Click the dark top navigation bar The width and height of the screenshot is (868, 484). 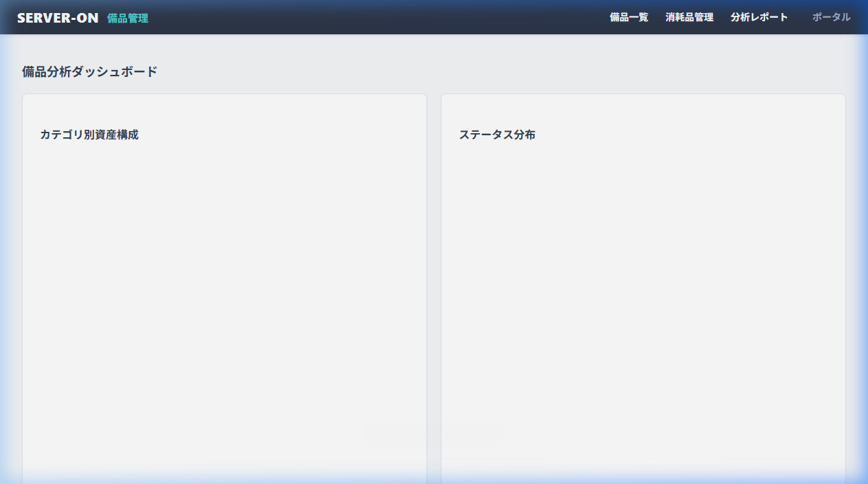tap(412, 16)
